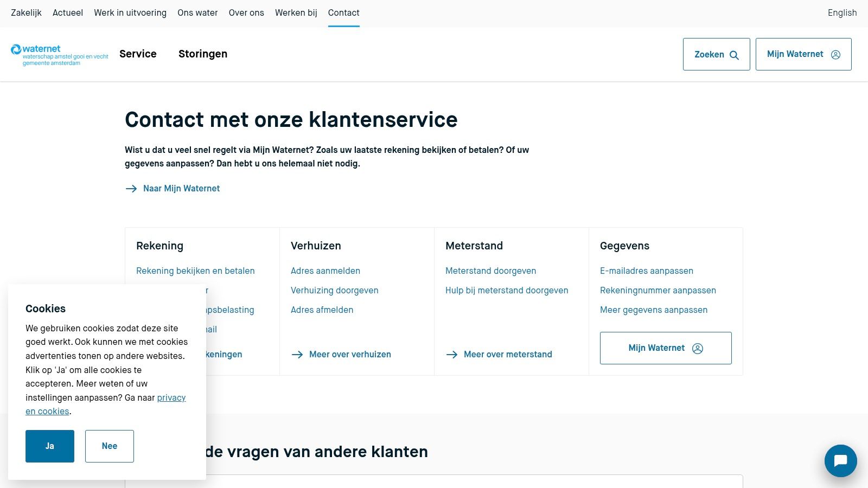This screenshot has height=488, width=868.
Task: Switch to the Storingen tab
Action: coord(203,54)
